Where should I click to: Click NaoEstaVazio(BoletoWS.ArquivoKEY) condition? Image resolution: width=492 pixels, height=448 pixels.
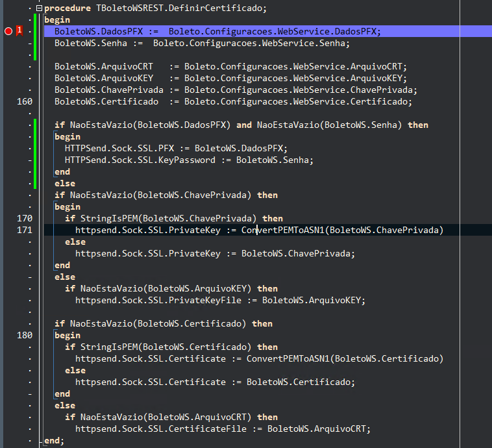pos(166,288)
